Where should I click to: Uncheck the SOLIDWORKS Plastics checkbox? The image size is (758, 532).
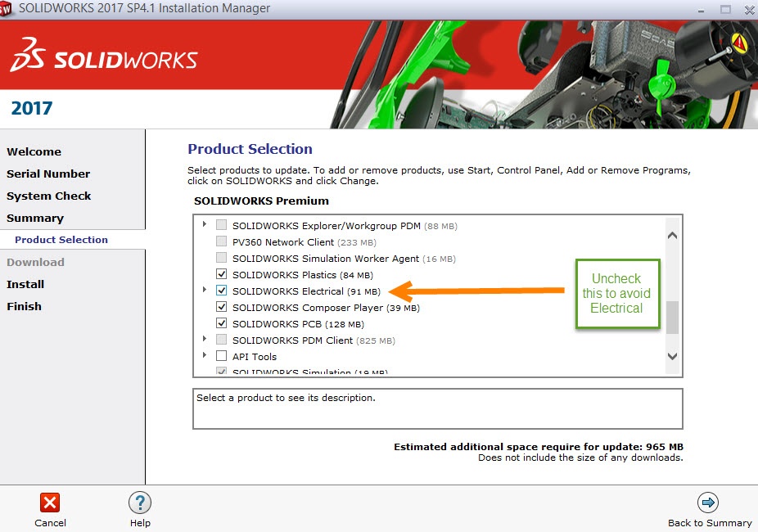coord(221,274)
